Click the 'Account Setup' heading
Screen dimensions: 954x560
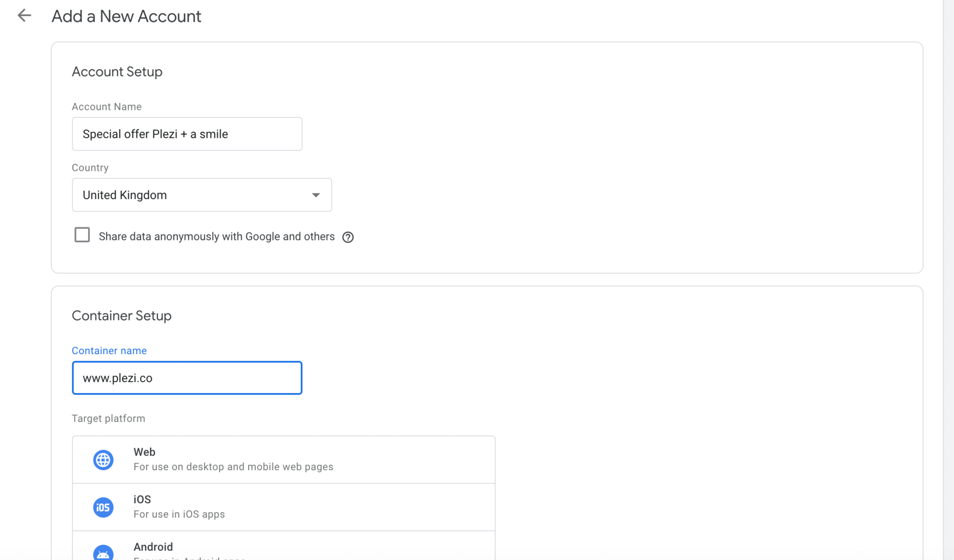coord(117,72)
